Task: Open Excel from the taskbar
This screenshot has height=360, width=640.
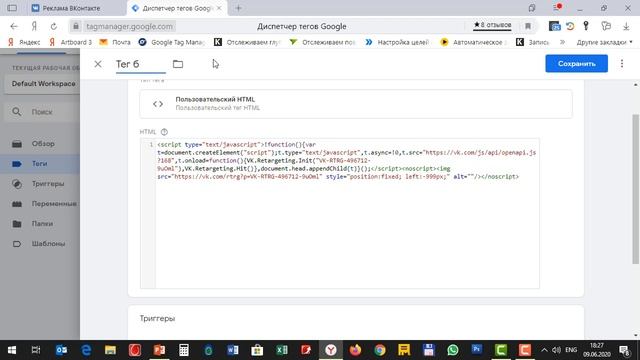Action: 282,350
